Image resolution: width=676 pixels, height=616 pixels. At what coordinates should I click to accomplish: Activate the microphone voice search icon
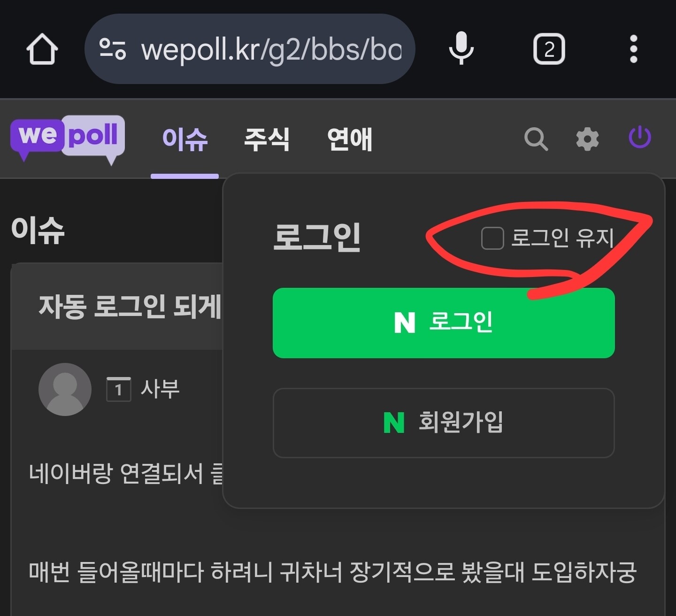(x=461, y=48)
